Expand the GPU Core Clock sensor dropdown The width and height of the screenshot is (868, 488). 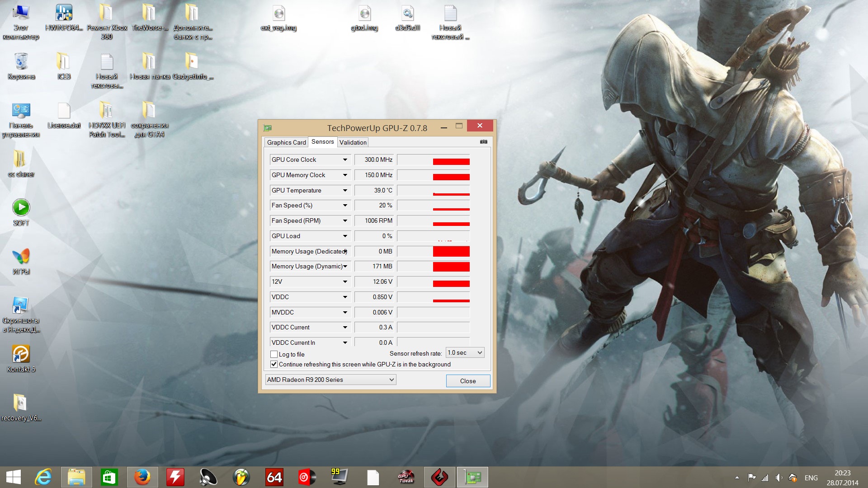pos(345,160)
